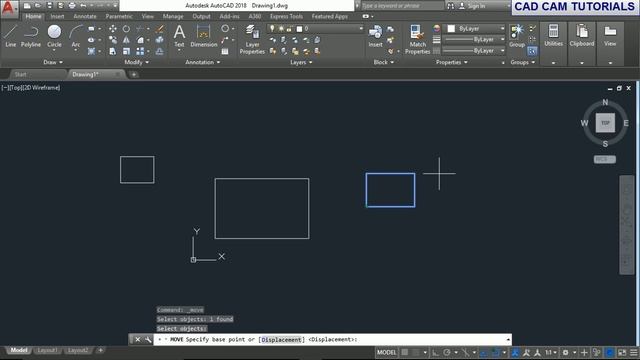Viewport: 640px width, 360px height.
Task: Select the Mirror tool in Modify panel
Action: click(127, 40)
